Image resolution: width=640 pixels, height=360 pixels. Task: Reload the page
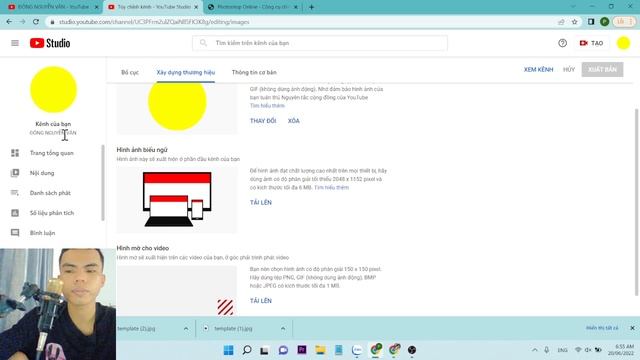pos(36,22)
